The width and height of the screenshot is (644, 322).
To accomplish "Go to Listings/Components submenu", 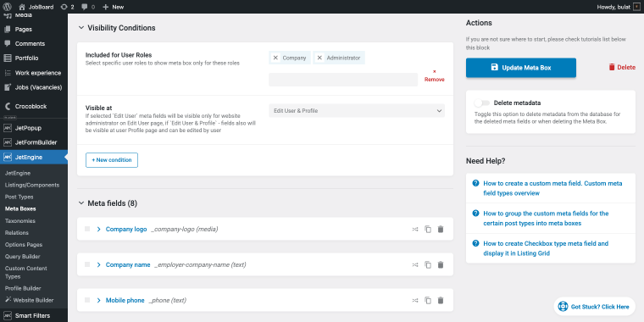I will [32, 186].
